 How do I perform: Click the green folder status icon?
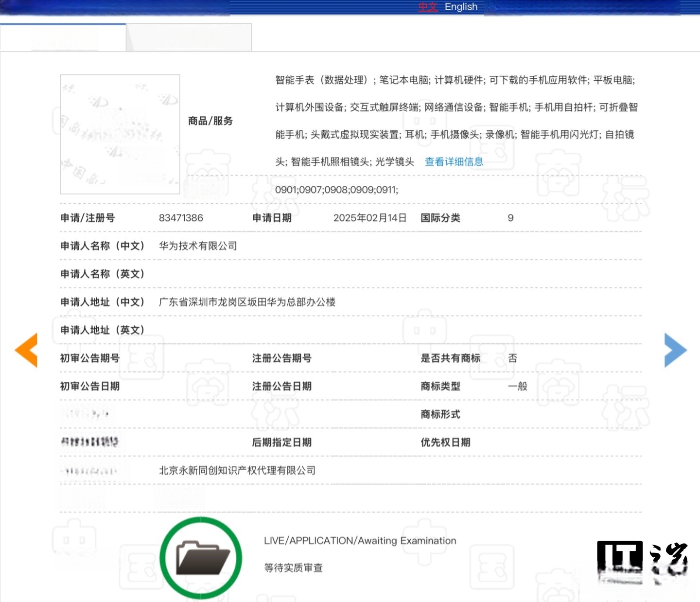pyautogui.click(x=201, y=558)
